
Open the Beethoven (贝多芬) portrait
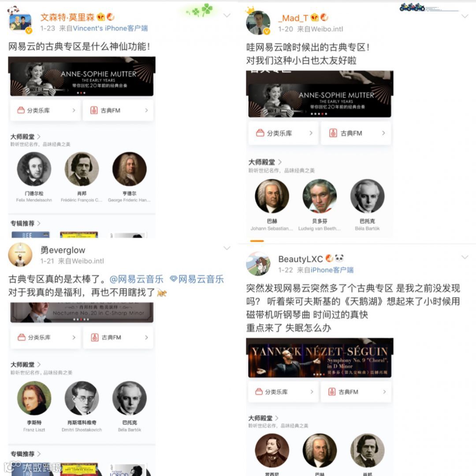pos(320,196)
